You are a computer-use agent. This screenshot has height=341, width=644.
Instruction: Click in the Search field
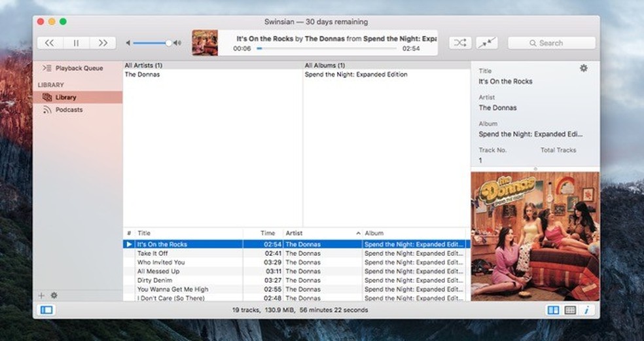point(551,43)
